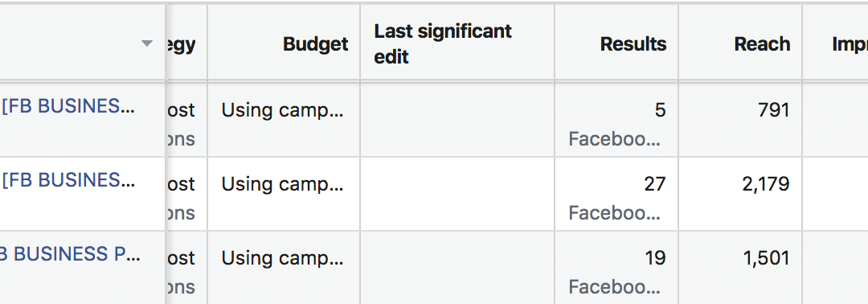Click the truncated strategy column header

(x=181, y=44)
